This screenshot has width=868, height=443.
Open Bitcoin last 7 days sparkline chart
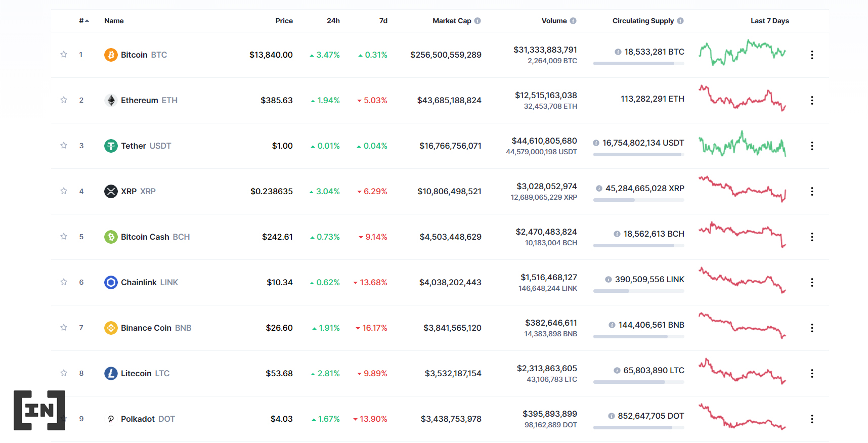742,53
